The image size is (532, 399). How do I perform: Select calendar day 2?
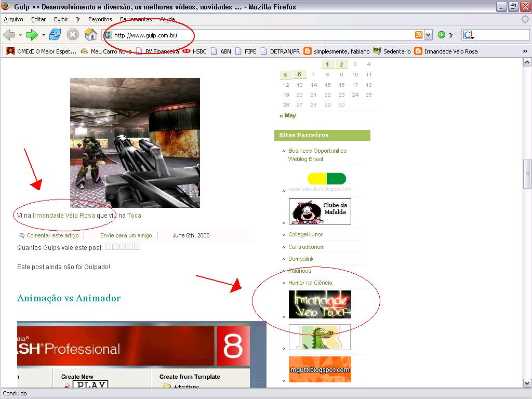(x=341, y=64)
